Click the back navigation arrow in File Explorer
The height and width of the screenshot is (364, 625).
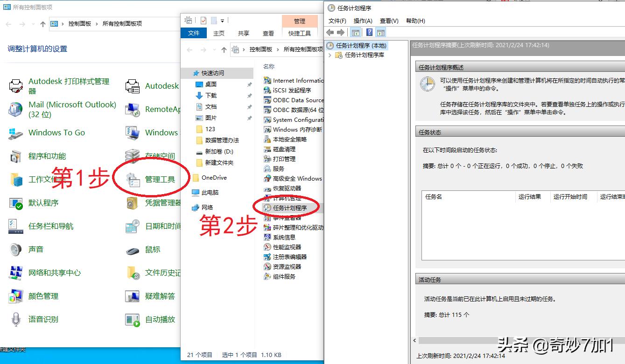click(189, 49)
